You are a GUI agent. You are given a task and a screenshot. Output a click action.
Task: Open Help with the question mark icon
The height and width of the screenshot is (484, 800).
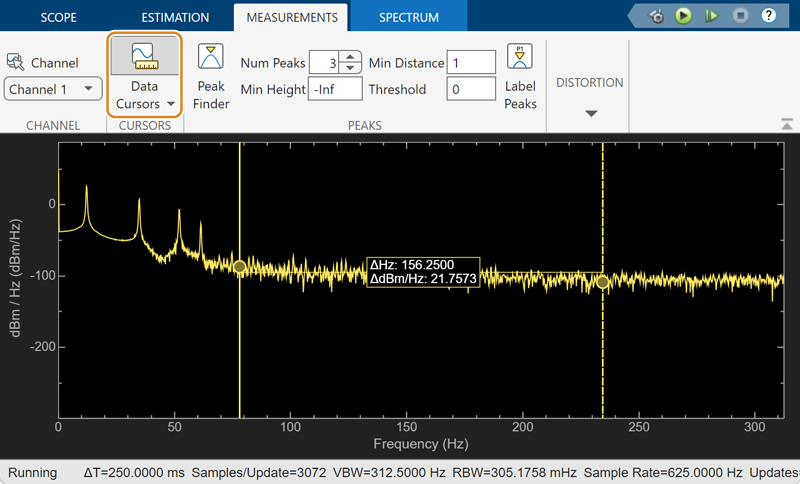pyautogui.click(x=768, y=16)
